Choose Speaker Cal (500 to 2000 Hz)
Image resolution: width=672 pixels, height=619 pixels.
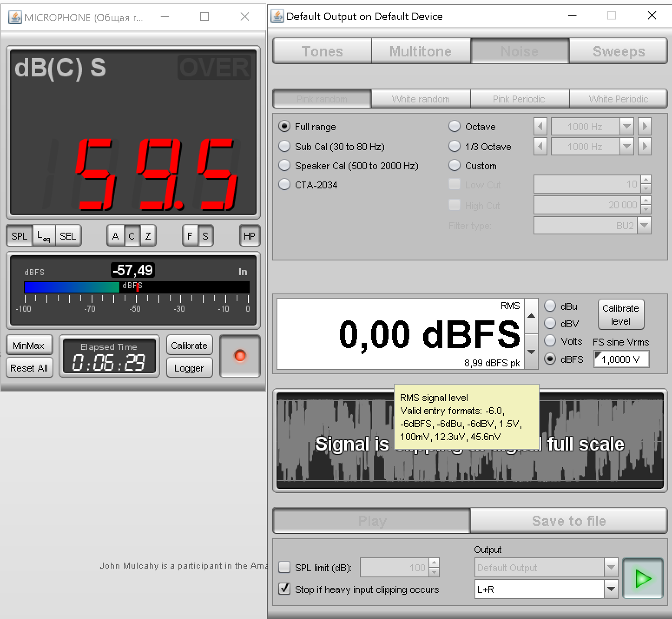pos(284,165)
